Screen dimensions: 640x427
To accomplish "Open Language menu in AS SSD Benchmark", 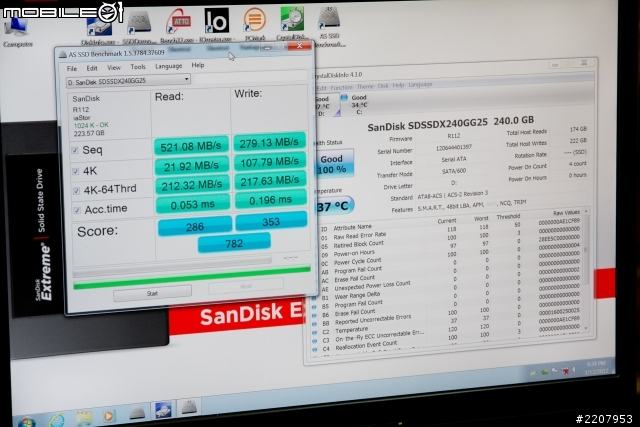I will click(169, 66).
